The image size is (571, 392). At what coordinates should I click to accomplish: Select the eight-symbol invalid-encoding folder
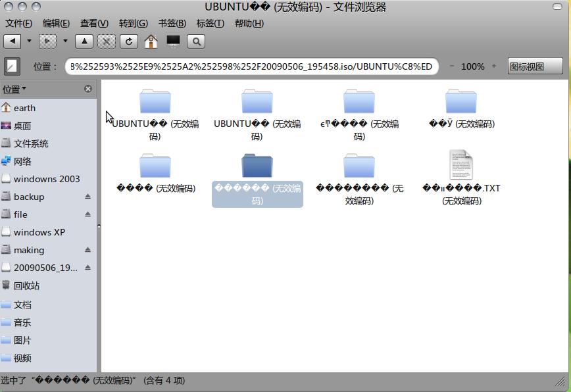point(359,180)
